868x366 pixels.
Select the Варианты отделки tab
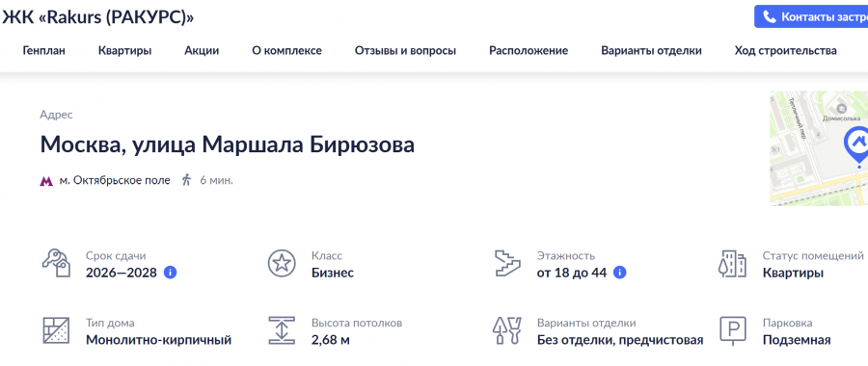coord(652,51)
